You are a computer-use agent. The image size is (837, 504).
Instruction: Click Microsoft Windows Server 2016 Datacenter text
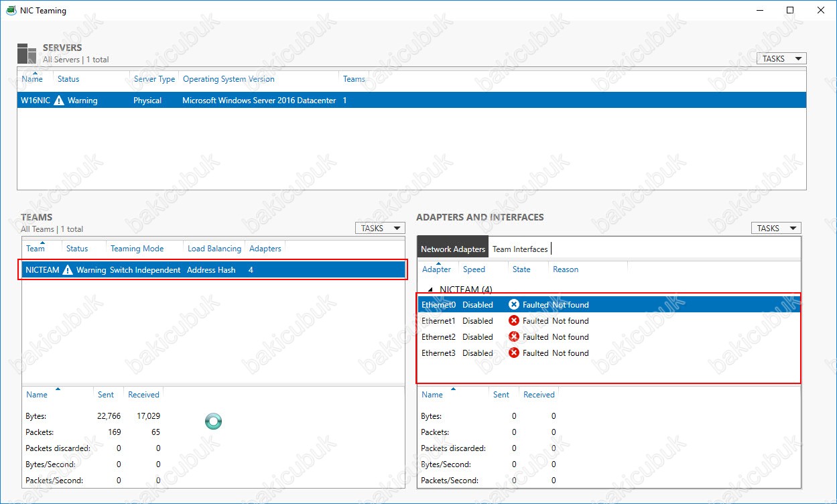[x=259, y=101]
